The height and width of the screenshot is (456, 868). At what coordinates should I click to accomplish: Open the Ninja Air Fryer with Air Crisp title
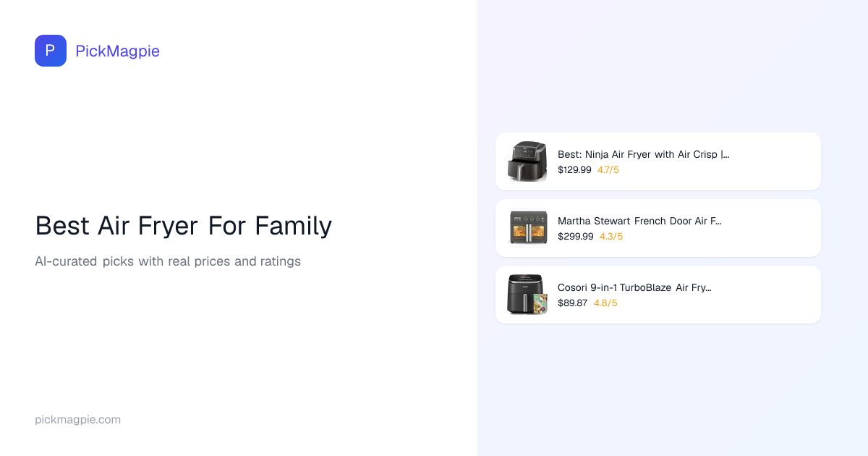(x=643, y=154)
